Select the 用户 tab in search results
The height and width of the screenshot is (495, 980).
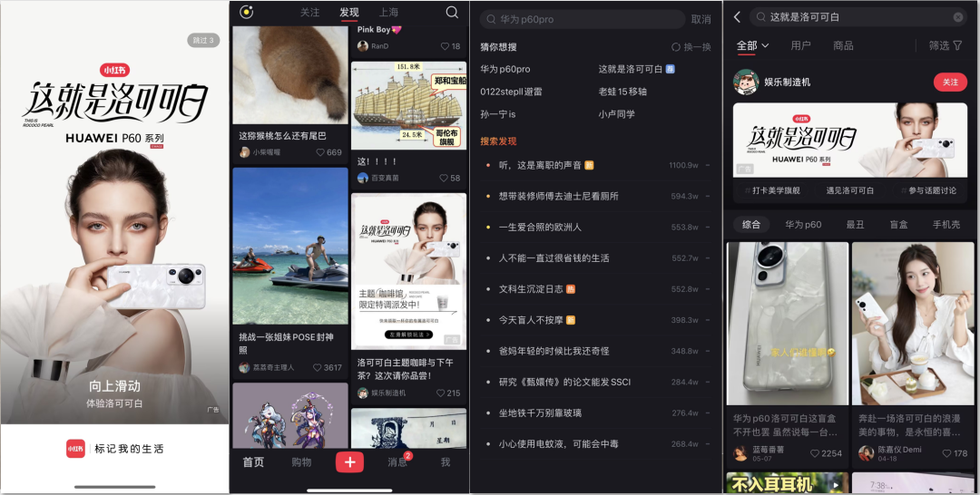pos(800,45)
